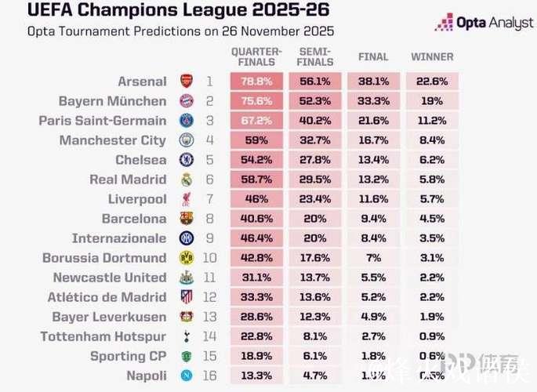Click the Atlético de Madrid crest
Screen dimensions: 537x392
point(186,297)
